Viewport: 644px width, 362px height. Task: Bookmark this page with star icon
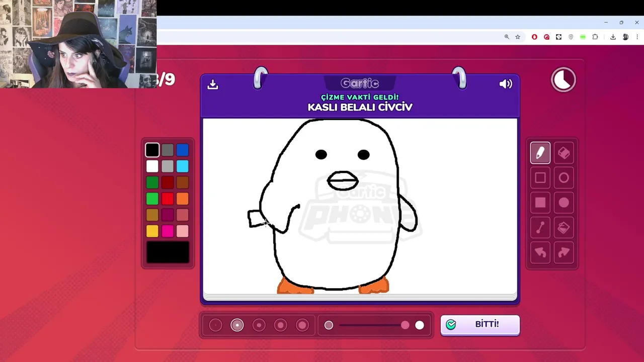[518, 37]
